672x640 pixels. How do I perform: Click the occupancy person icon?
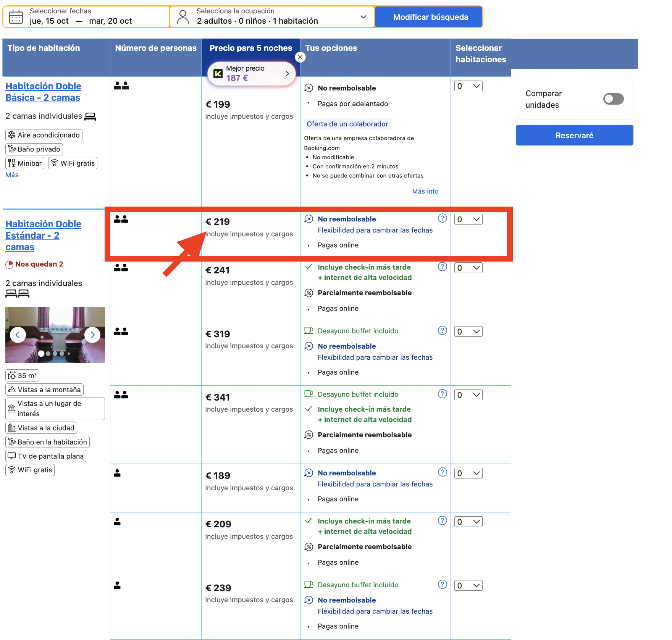183,17
